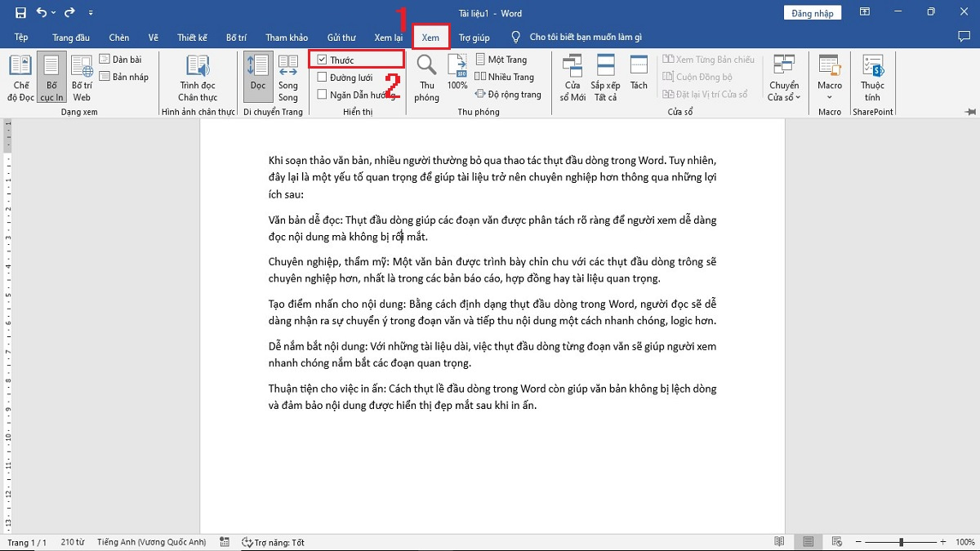The image size is (980, 551).
Task: Click the 100% zoom level in status bar
Action: 964,542
